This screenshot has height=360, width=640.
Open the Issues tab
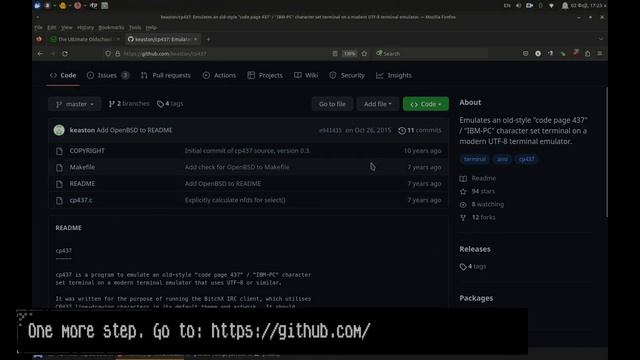click(x=108, y=75)
